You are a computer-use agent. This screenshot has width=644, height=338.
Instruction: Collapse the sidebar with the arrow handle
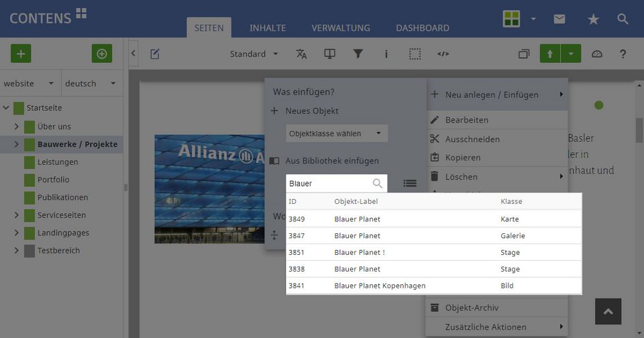pyautogui.click(x=133, y=54)
